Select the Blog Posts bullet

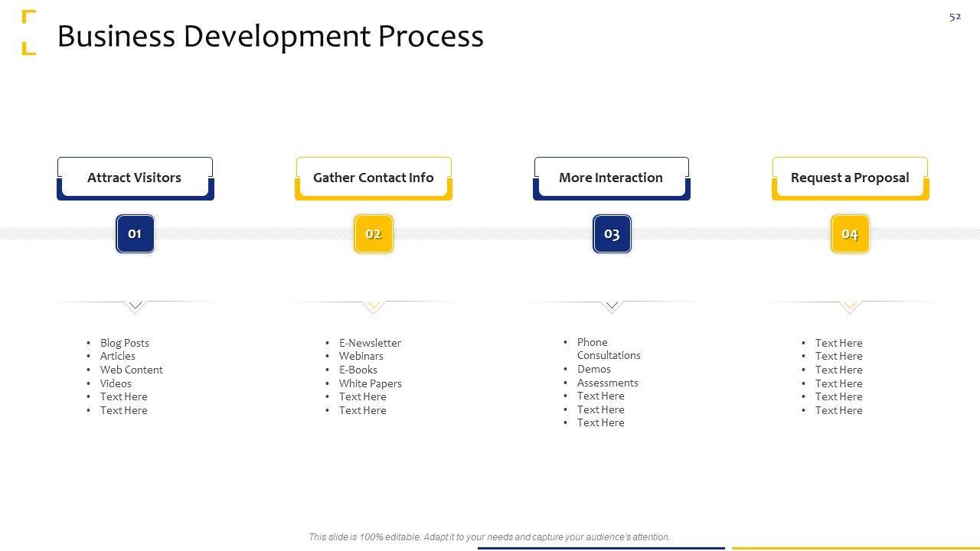tap(125, 343)
